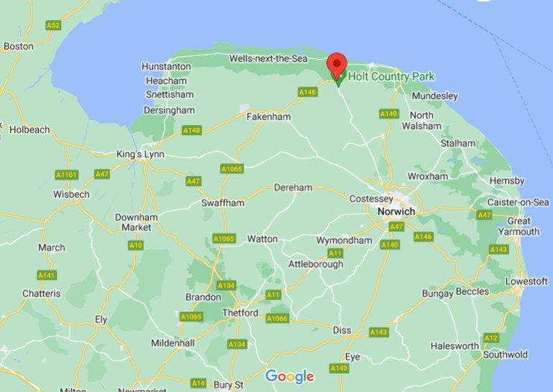Click the A14 road badge near Bury St
553x392 pixels.
(197, 383)
